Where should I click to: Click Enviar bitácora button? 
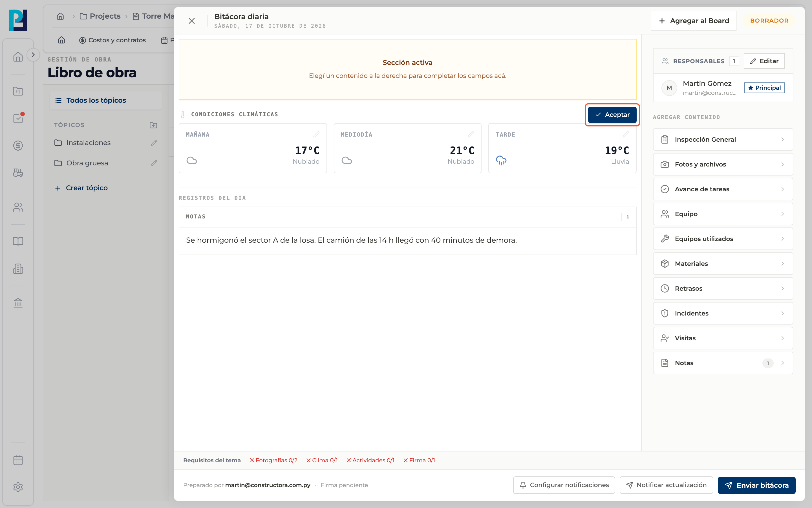click(x=756, y=485)
